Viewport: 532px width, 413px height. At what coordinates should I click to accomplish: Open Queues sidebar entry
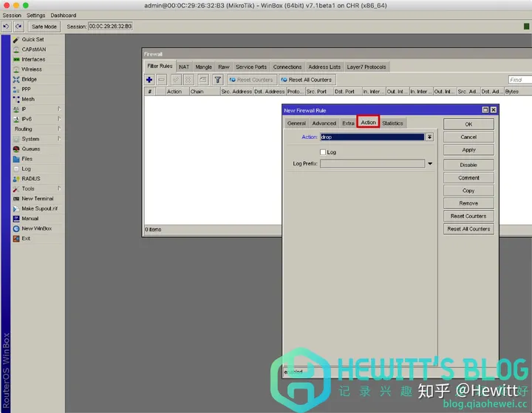31,149
